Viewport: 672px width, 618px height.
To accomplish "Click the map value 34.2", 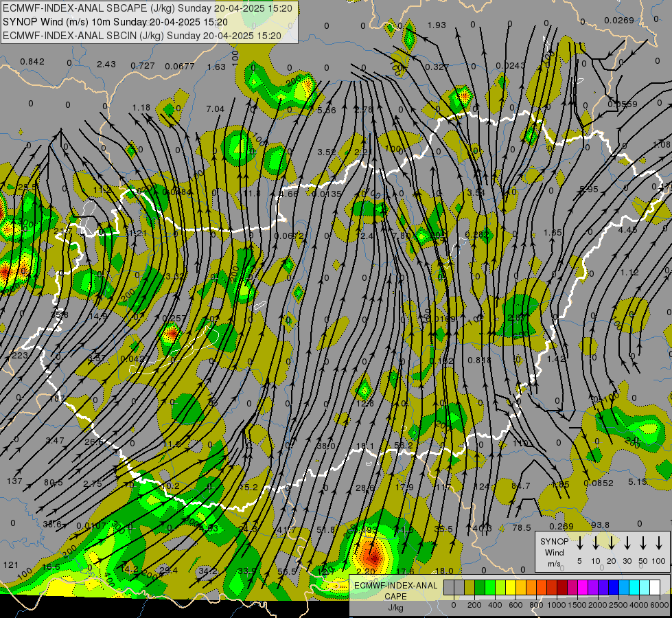I will [x=208, y=571].
